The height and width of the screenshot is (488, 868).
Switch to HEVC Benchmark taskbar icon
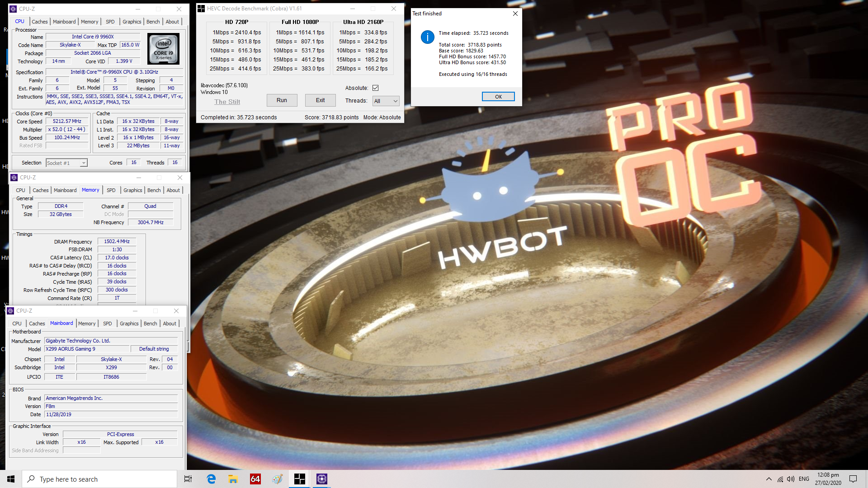[x=300, y=479]
